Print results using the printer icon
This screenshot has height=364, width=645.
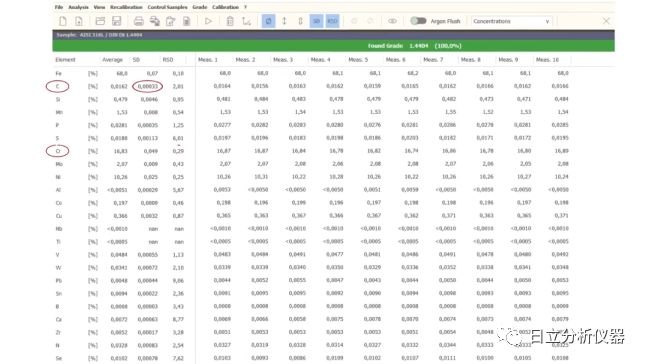coord(139,21)
